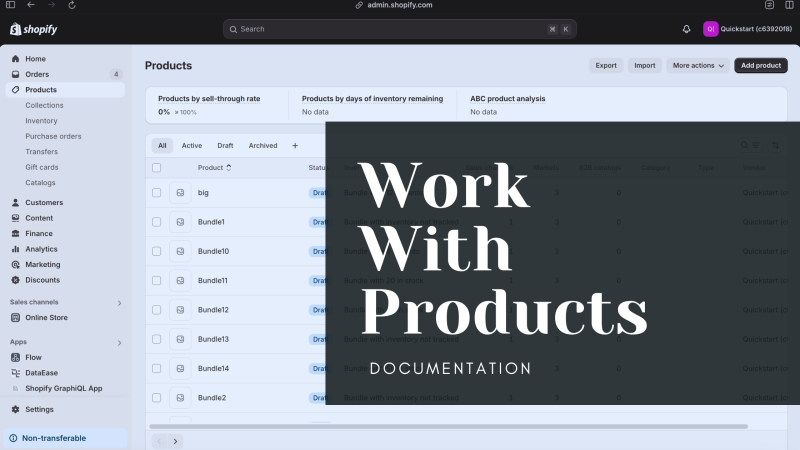Open Discounts via its badge icon
Viewport: 800px width, 450px height.
15,280
